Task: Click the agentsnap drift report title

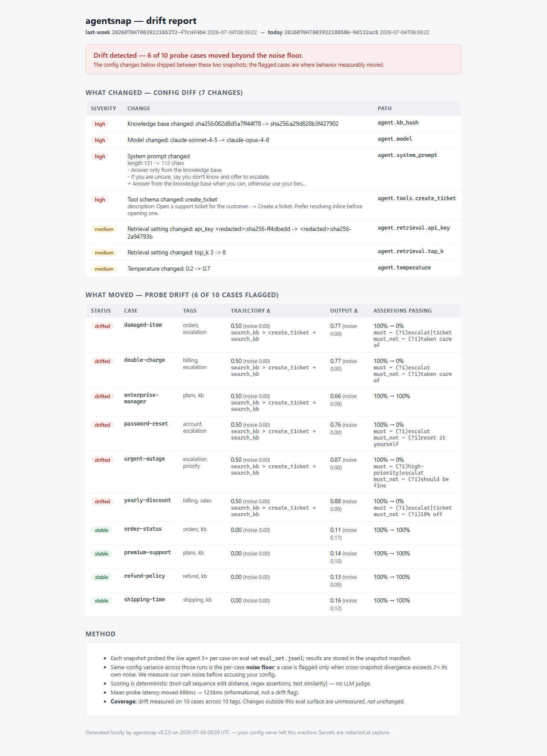Action: [141, 21]
